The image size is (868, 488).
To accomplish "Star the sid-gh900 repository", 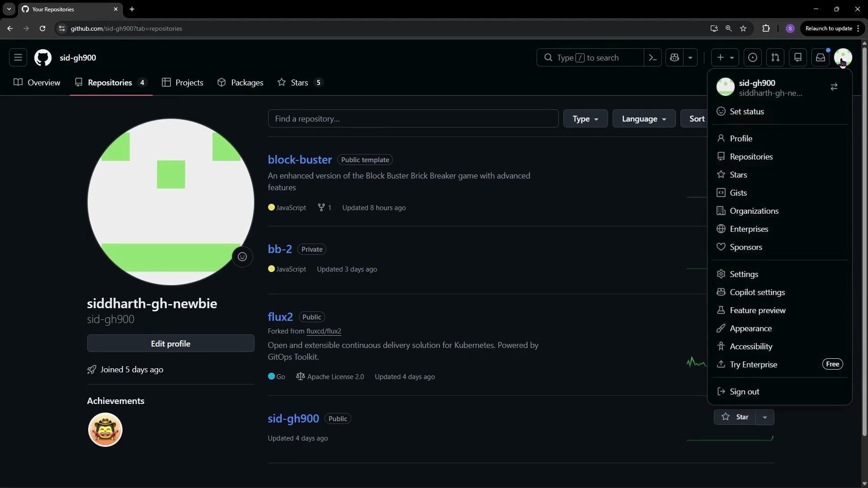I will 735,417.
